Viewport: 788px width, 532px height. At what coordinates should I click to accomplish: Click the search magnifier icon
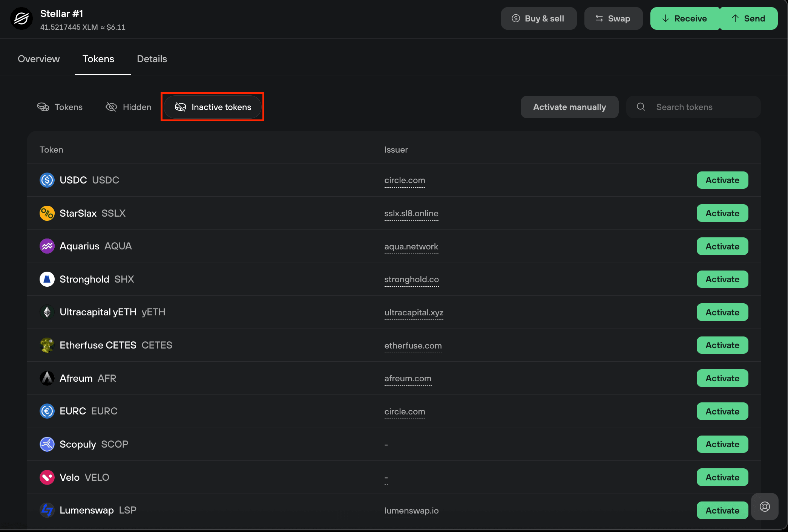pyautogui.click(x=641, y=107)
